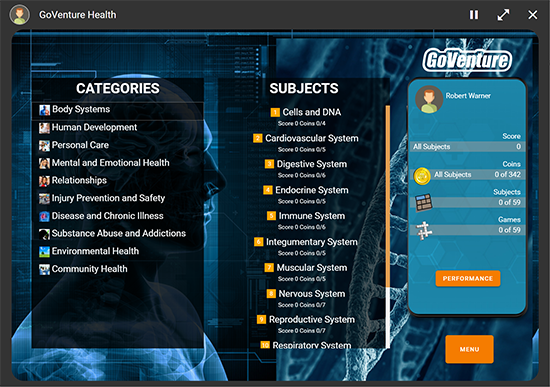Click the user avatar in title bar
Screen dimensions: 550x387
(20, 15)
